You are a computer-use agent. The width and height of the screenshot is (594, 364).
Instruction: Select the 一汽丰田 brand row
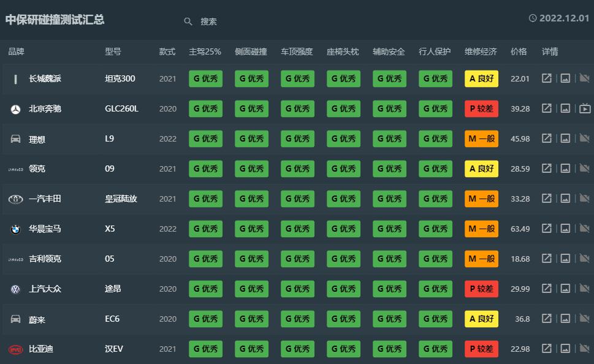[x=45, y=199]
